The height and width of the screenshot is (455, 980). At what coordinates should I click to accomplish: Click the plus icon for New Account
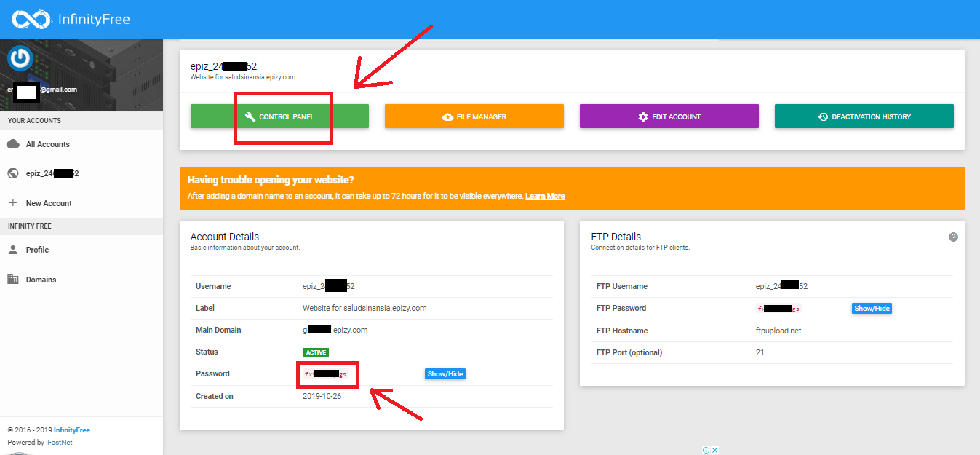point(12,202)
